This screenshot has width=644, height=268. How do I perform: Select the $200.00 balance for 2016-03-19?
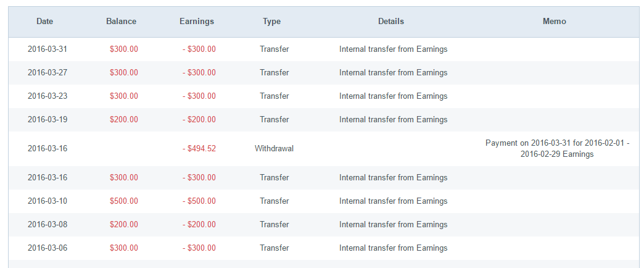pos(123,119)
